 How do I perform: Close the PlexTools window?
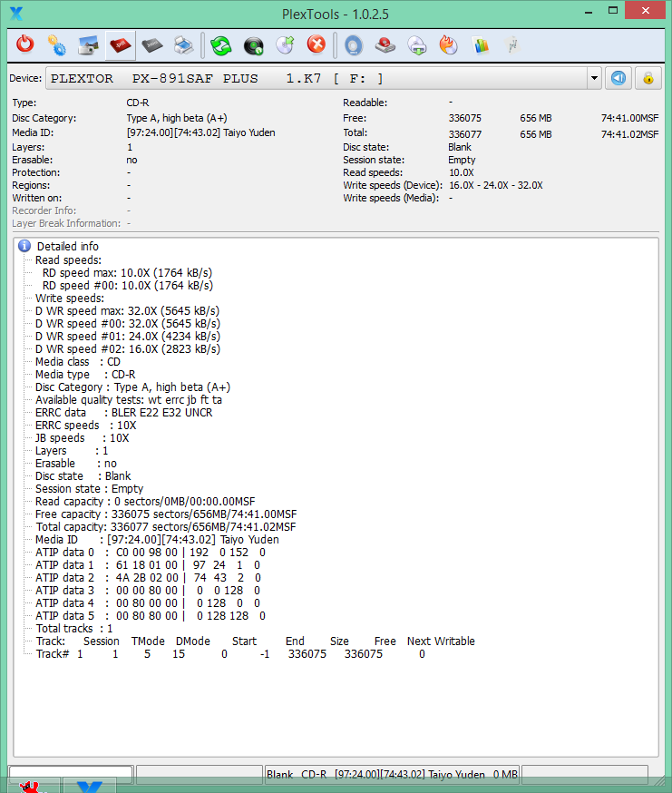pos(645,11)
